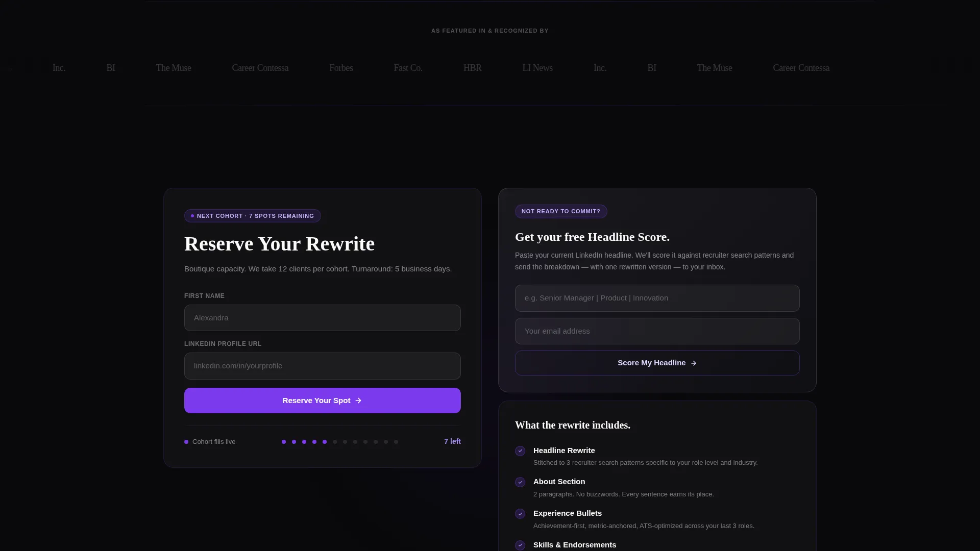Click the Headline Rewrite checkmark icon
The image size is (980, 551).
(x=520, y=451)
